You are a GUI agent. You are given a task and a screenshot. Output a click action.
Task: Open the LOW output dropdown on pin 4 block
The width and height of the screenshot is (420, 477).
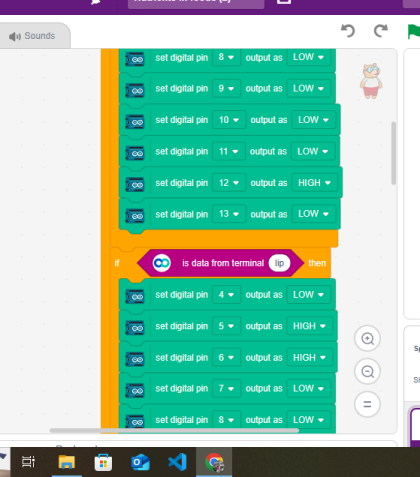(x=308, y=295)
